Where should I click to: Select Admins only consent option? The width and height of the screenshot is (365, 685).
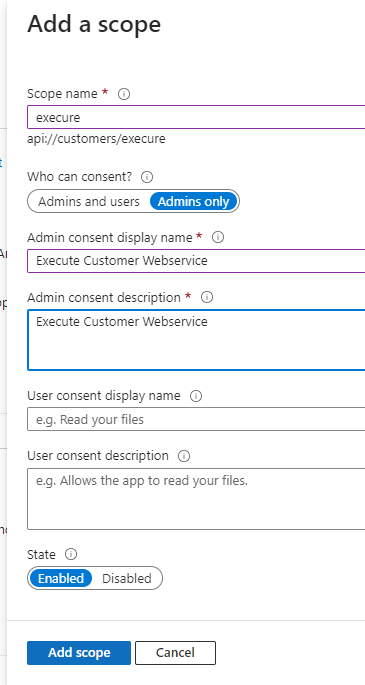pos(193,201)
